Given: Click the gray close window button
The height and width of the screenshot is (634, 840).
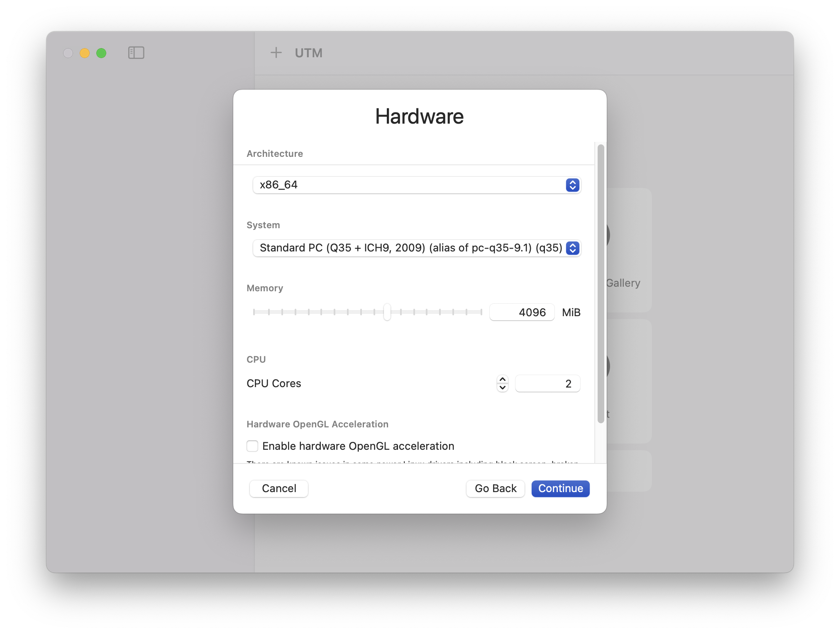Looking at the screenshot, I should (68, 53).
